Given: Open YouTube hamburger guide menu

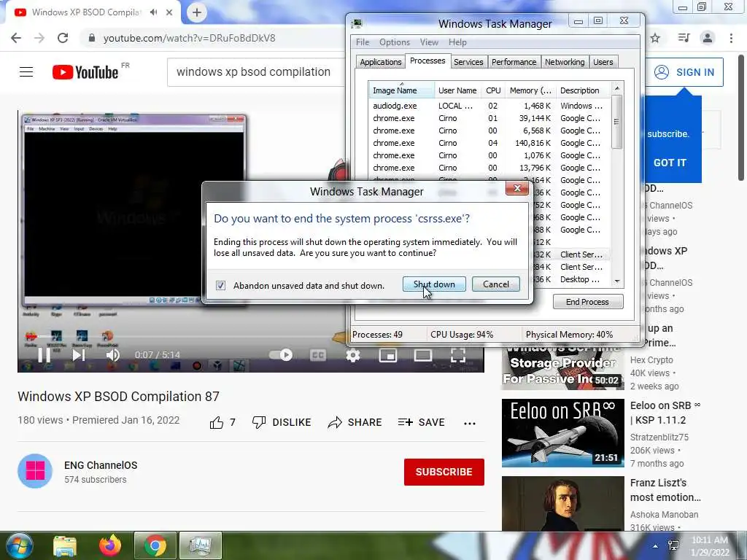Looking at the screenshot, I should 26,72.
